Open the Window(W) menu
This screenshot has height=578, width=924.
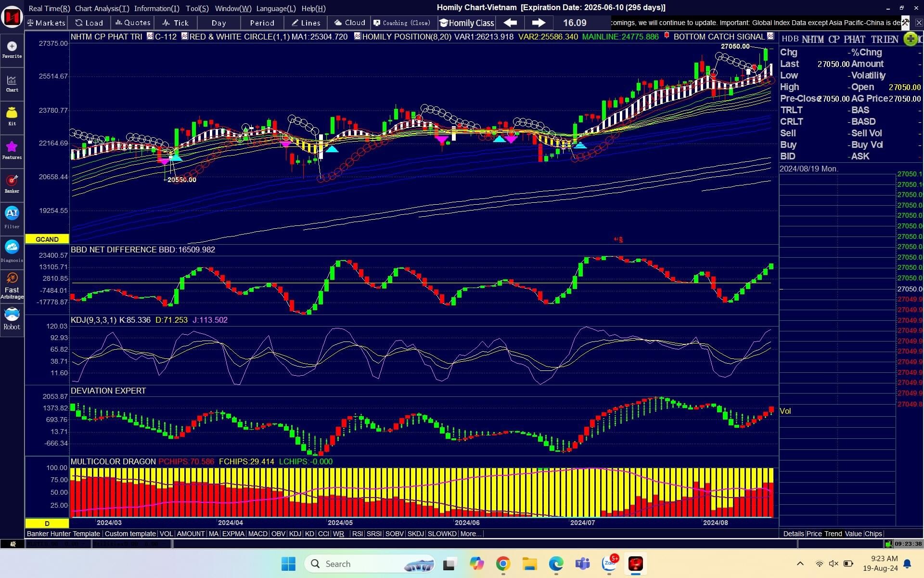pos(233,8)
